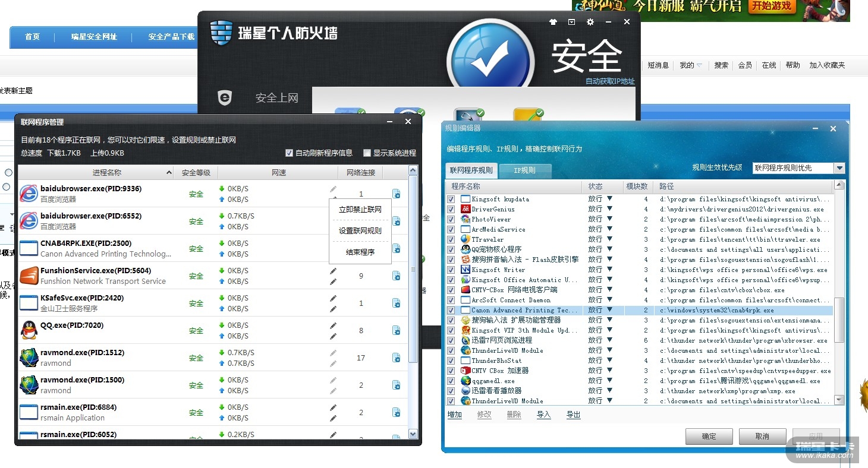The image size is (868, 468).
Task: Uncheck the qqgamedl.exe rule checkbox
Action: point(451,381)
